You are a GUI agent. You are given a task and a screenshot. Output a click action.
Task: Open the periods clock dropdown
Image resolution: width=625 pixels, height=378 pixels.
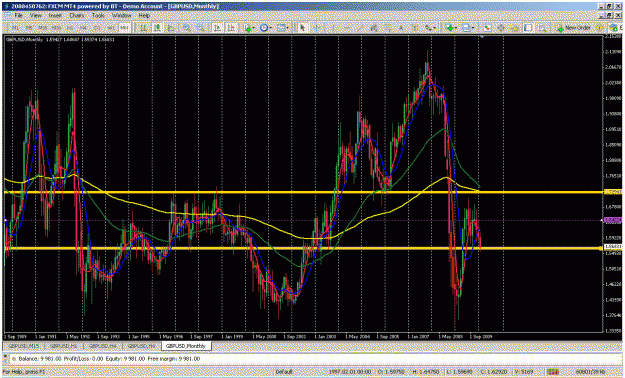[265, 28]
